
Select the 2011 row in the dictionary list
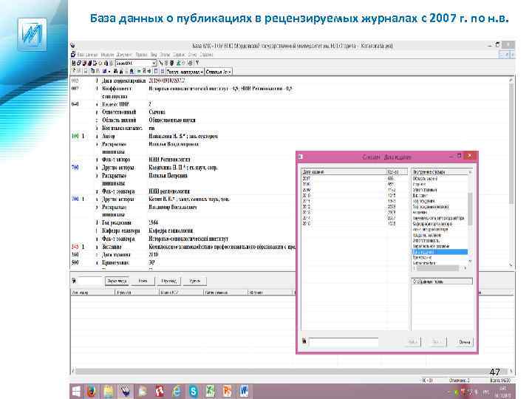[354, 201]
